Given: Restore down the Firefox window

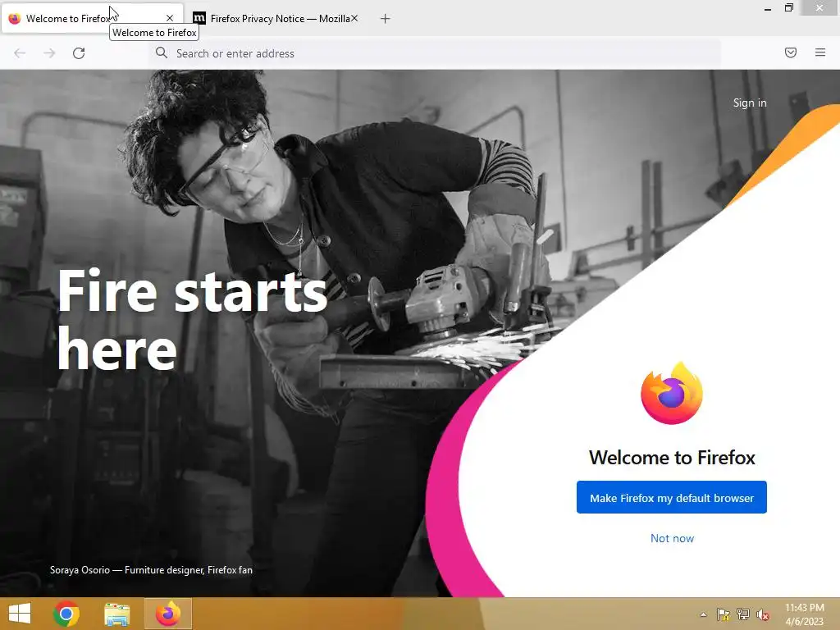Looking at the screenshot, I should [788, 7].
